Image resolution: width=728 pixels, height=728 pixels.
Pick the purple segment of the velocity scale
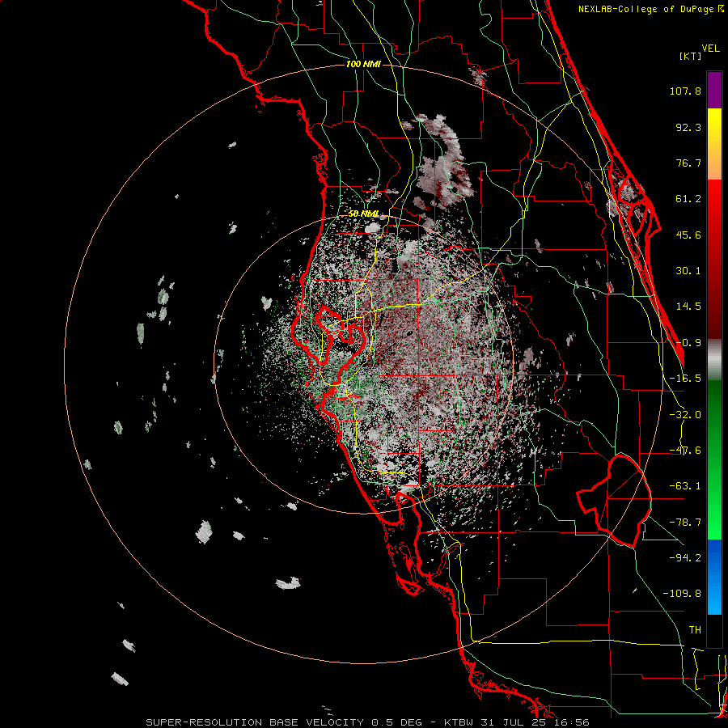pyautogui.click(x=714, y=90)
